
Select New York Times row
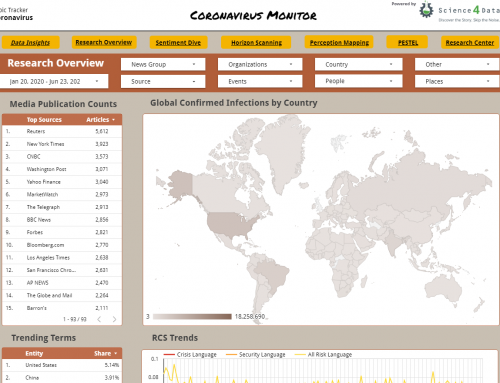pos(62,144)
